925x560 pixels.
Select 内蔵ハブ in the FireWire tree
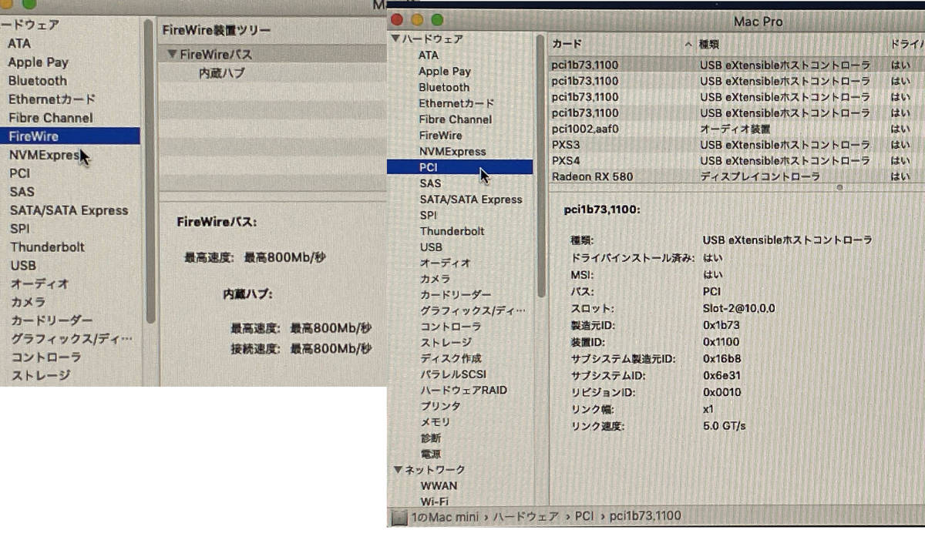pos(222,74)
